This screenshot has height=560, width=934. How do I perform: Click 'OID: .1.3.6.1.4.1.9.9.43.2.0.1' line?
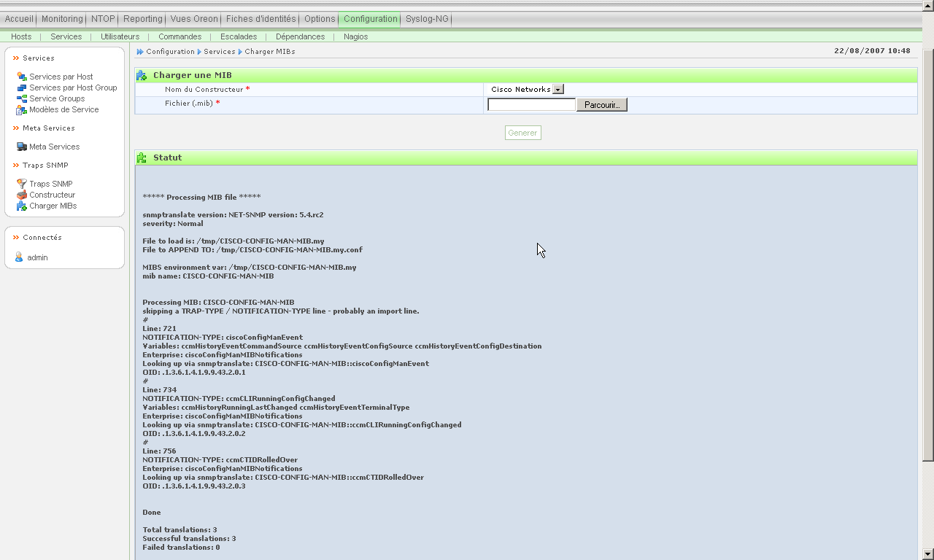(x=194, y=373)
